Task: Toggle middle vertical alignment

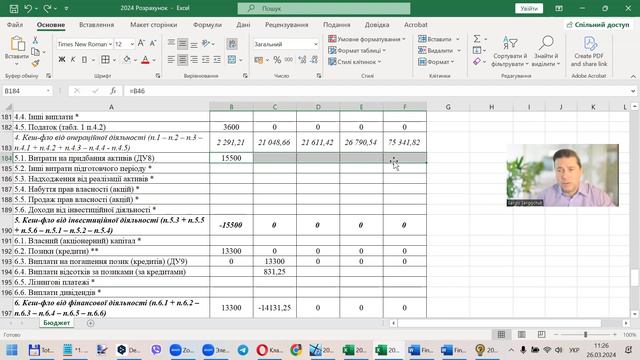Action: (x=182, y=43)
